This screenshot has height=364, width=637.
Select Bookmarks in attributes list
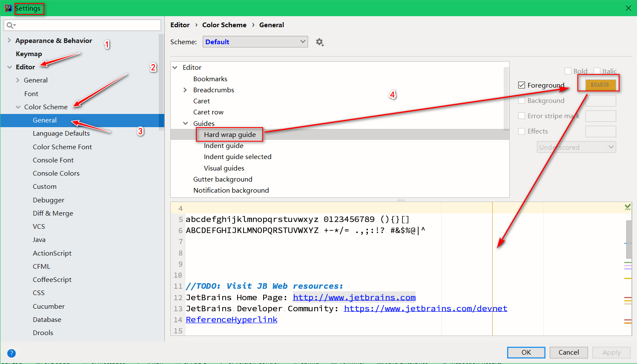[x=210, y=79]
